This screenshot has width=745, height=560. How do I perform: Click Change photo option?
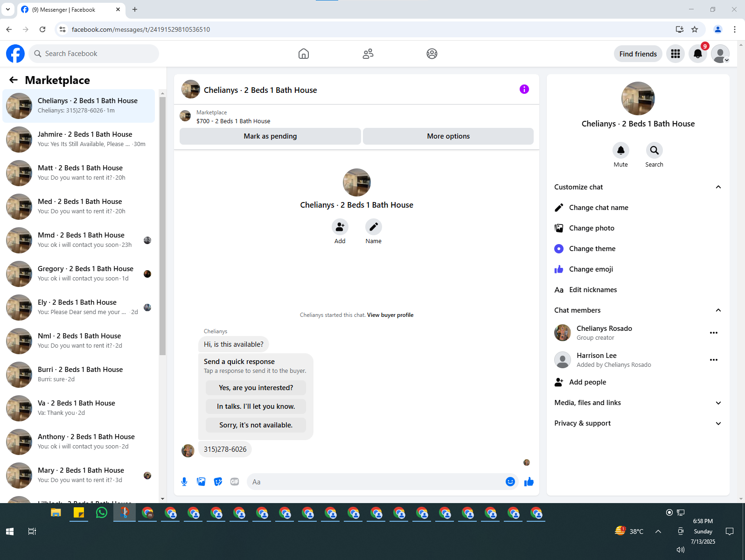click(638, 228)
